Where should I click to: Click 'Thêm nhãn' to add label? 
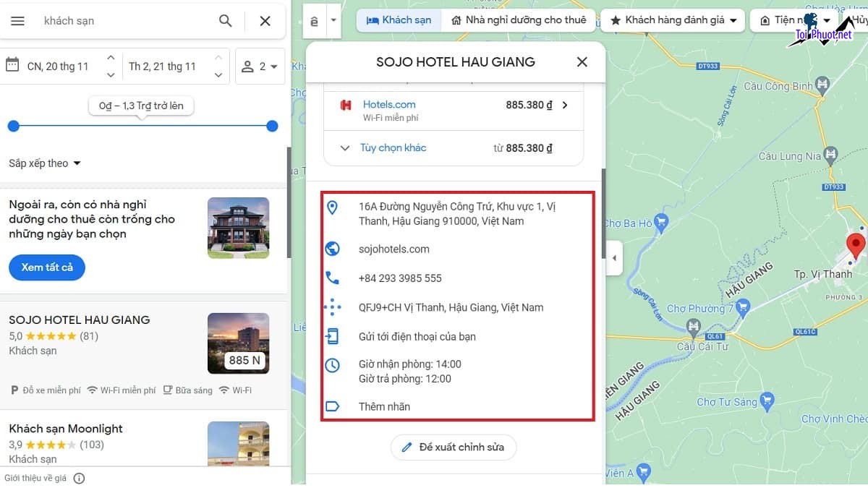click(384, 406)
